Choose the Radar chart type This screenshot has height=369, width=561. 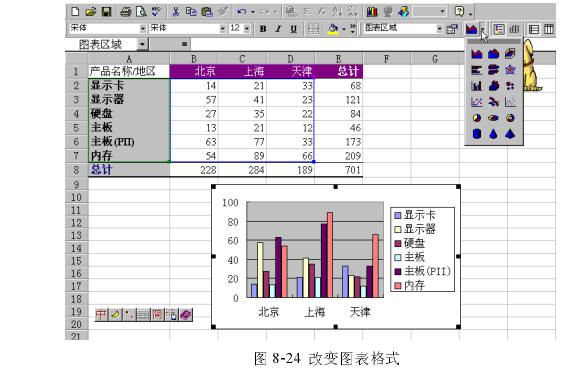[510, 70]
